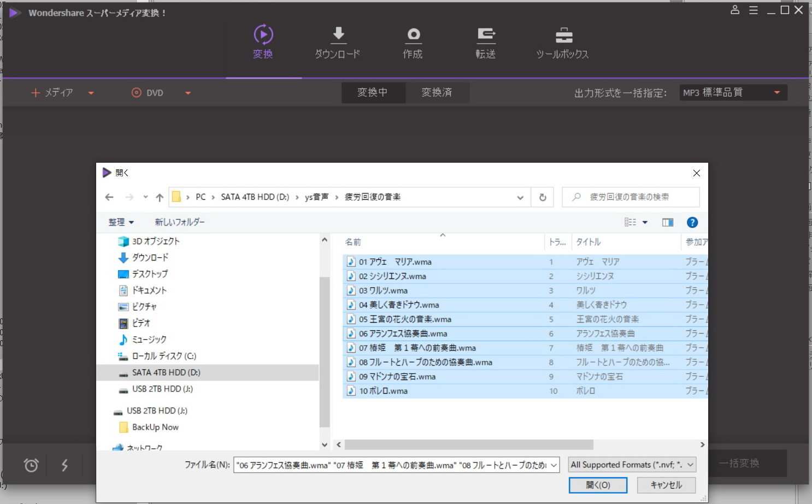The image size is (812, 504).
Task: Open the ダウンロード download section icon
Action: click(x=338, y=35)
